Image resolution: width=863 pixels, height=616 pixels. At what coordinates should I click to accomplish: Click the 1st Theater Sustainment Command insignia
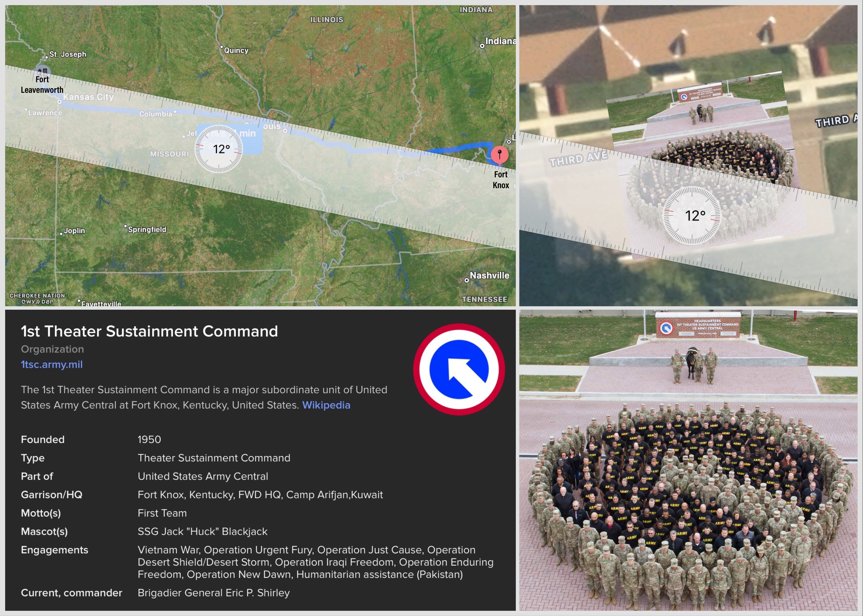pyautogui.click(x=459, y=369)
